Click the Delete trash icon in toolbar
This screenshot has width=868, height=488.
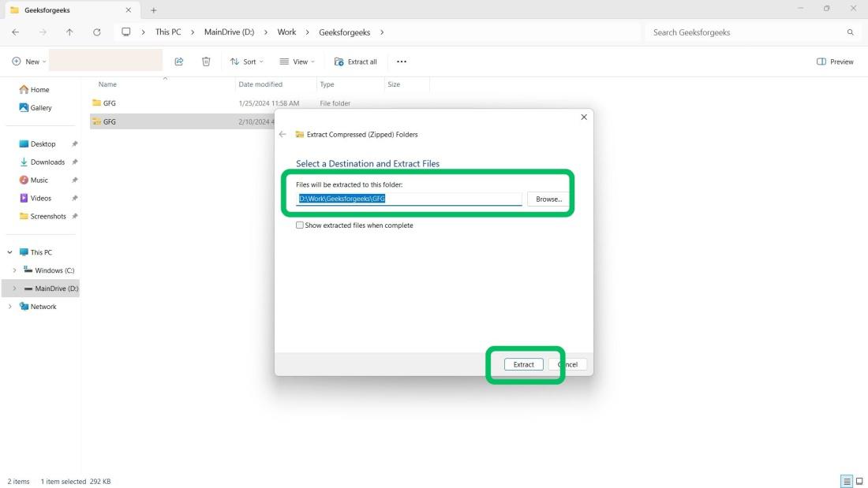click(206, 61)
